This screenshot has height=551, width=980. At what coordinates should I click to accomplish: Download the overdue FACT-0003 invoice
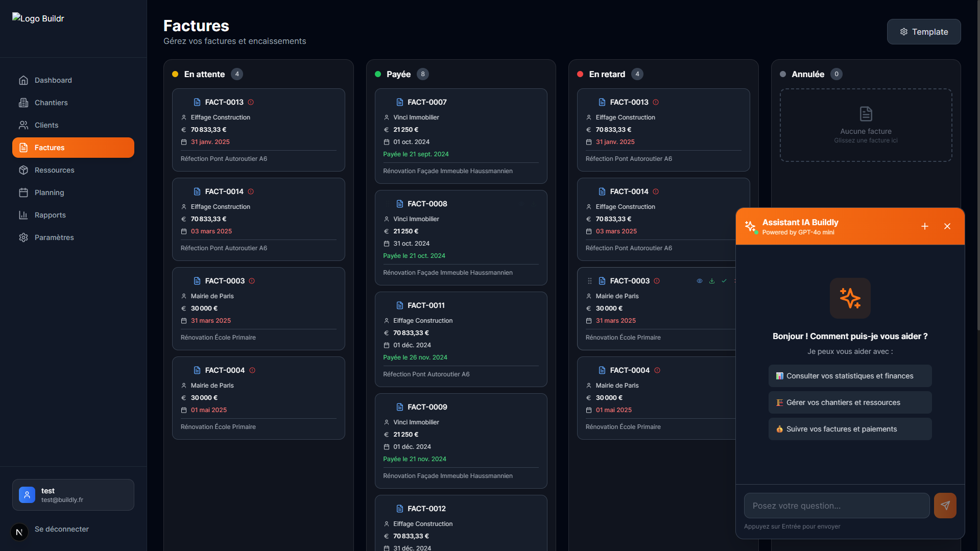pyautogui.click(x=712, y=281)
